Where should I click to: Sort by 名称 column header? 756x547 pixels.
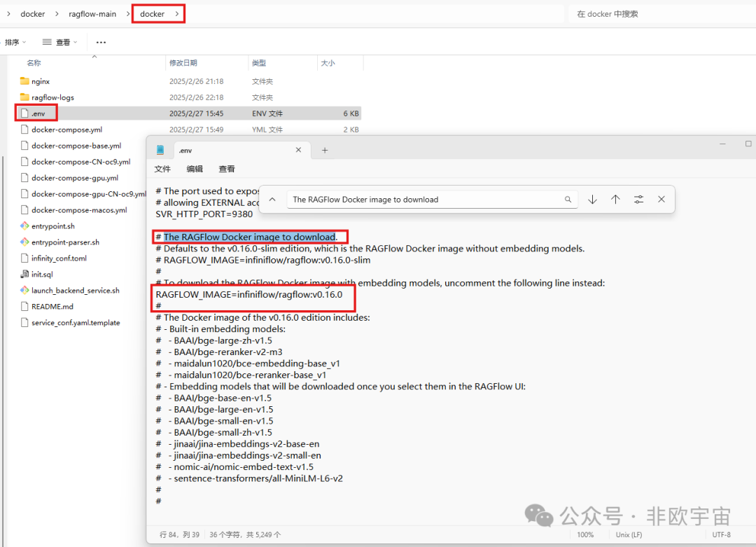(x=34, y=63)
